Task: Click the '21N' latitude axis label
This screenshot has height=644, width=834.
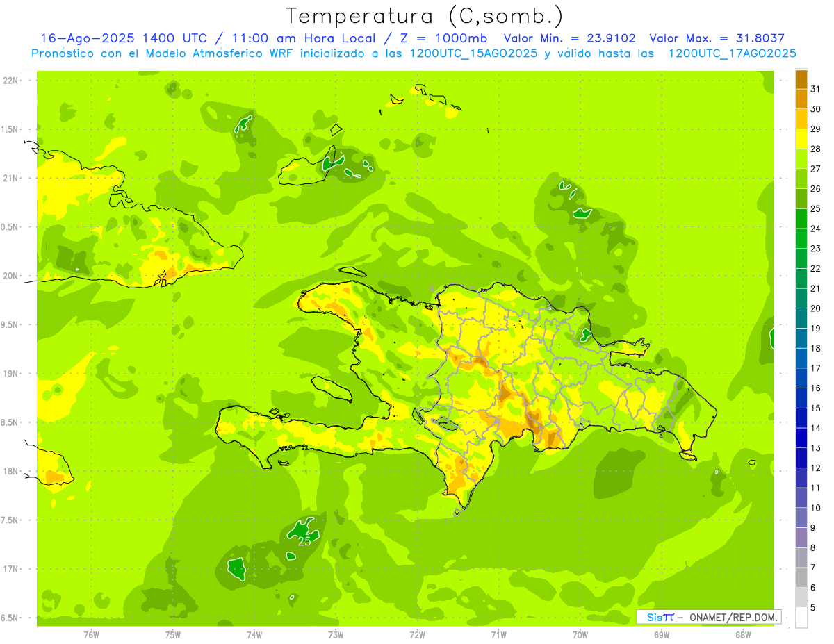Action: point(10,178)
